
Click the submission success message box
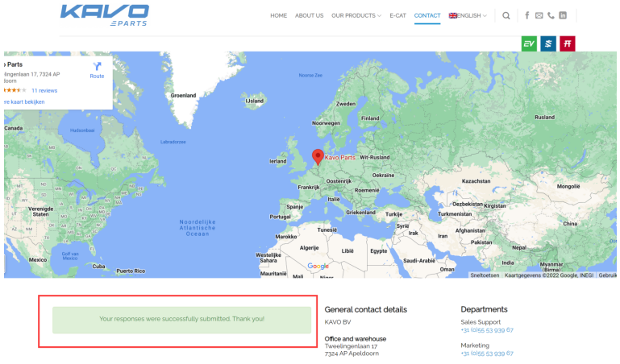tap(182, 320)
